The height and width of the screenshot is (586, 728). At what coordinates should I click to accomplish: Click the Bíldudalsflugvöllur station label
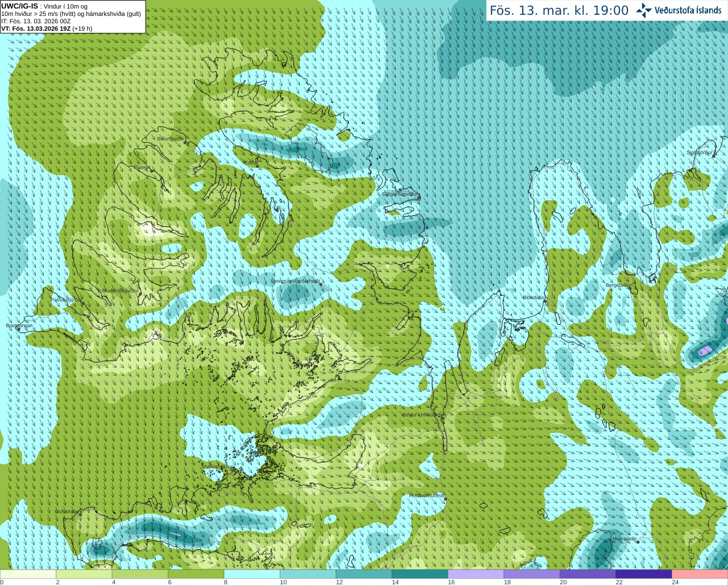[x=118, y=290]
